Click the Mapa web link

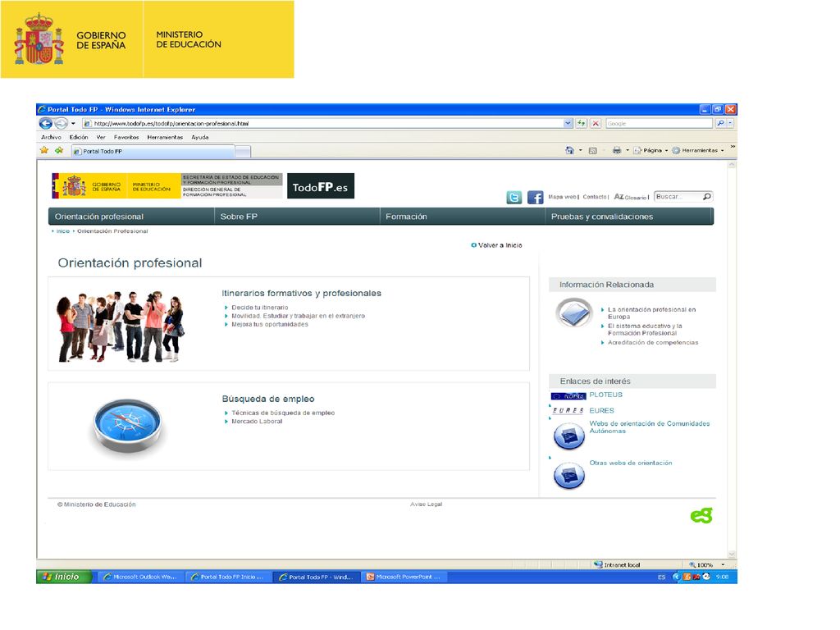(x=562, y=197)
